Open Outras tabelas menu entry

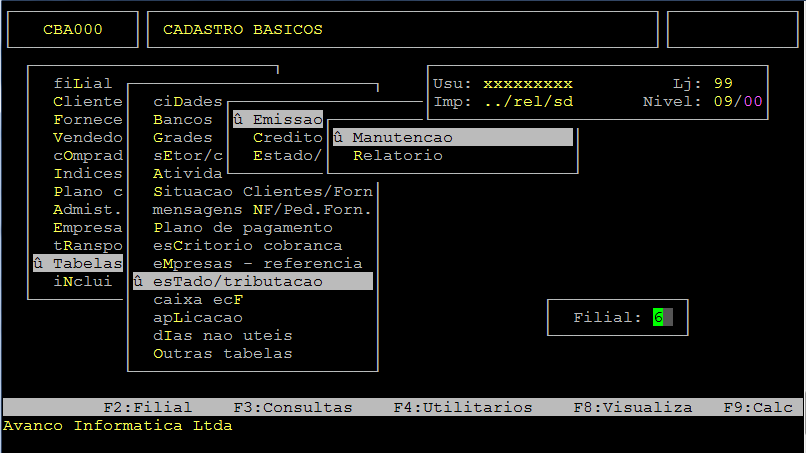pyautogui.click(x=222, y=353)
